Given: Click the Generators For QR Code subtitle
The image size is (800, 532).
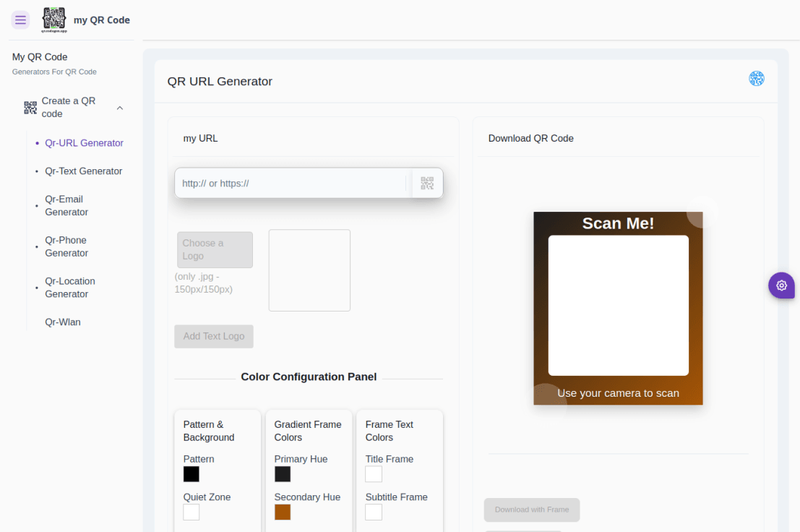Looking at the screenshot, I should [55, 72].
